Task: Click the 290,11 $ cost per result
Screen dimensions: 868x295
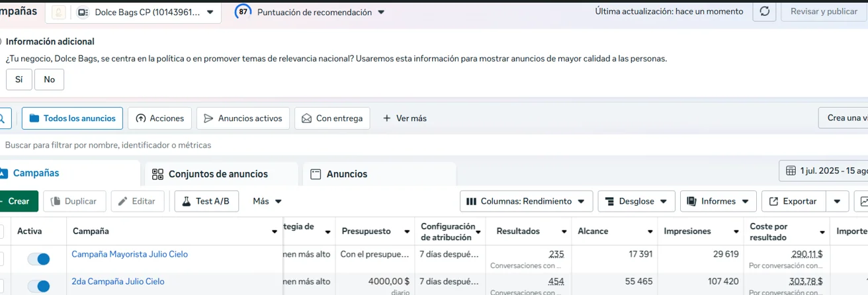Action: tap(807, 254)
